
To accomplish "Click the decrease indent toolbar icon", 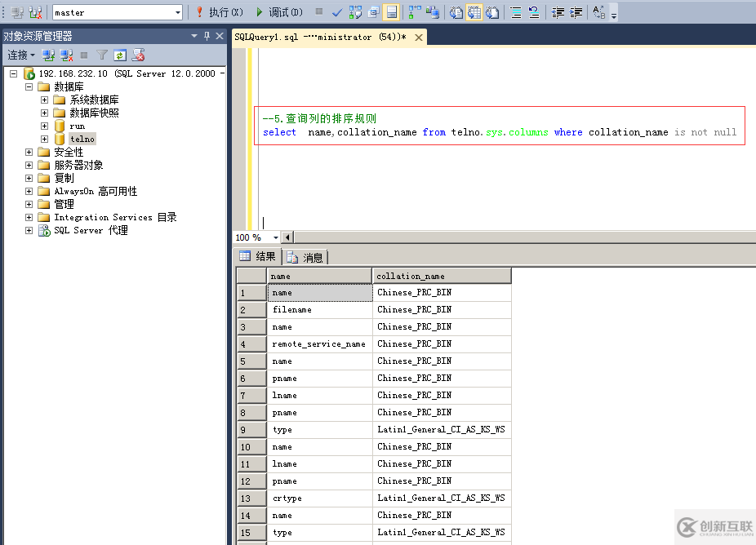I will pos(558,12).
